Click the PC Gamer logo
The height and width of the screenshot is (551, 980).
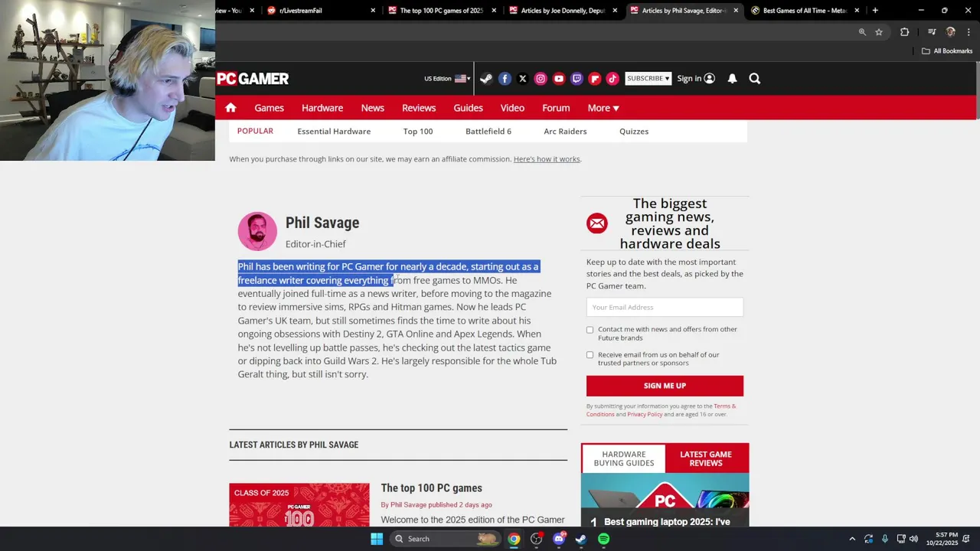coord(253,78)
